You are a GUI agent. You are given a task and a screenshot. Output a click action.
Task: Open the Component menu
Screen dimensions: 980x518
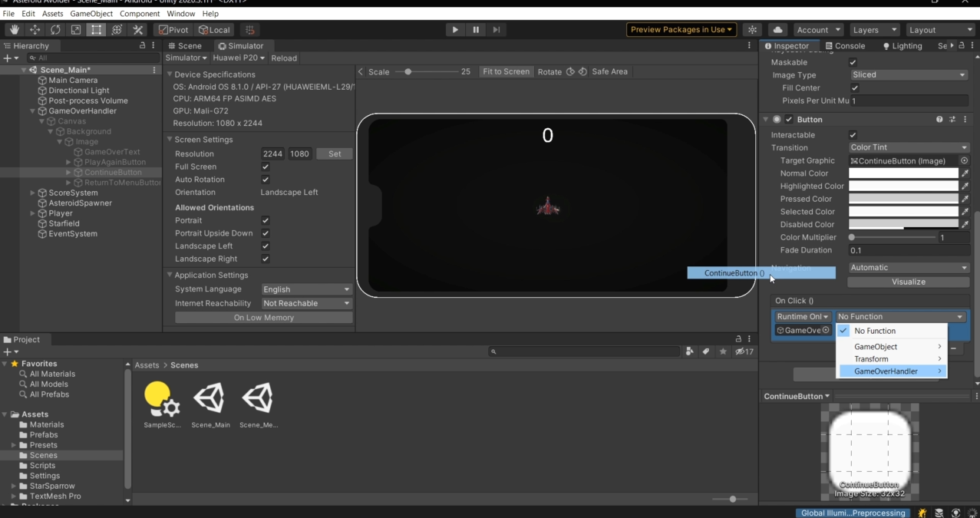click(140, 14)
